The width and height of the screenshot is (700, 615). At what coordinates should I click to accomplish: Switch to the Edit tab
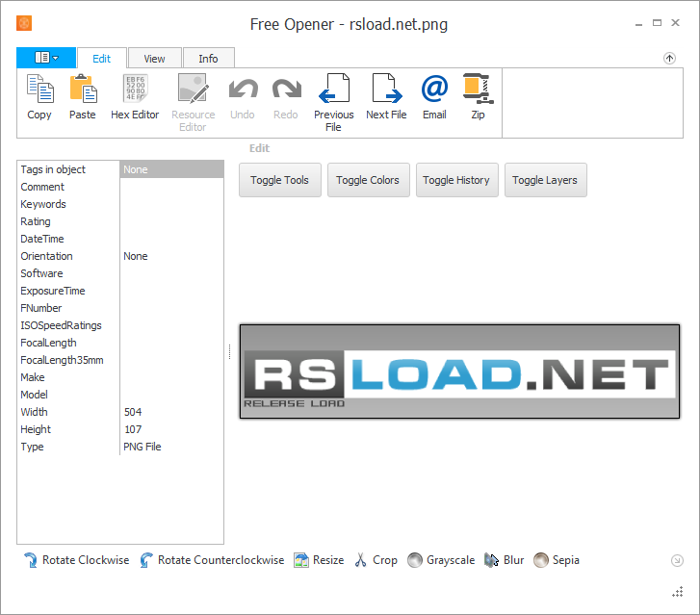[x=102, y=59]
